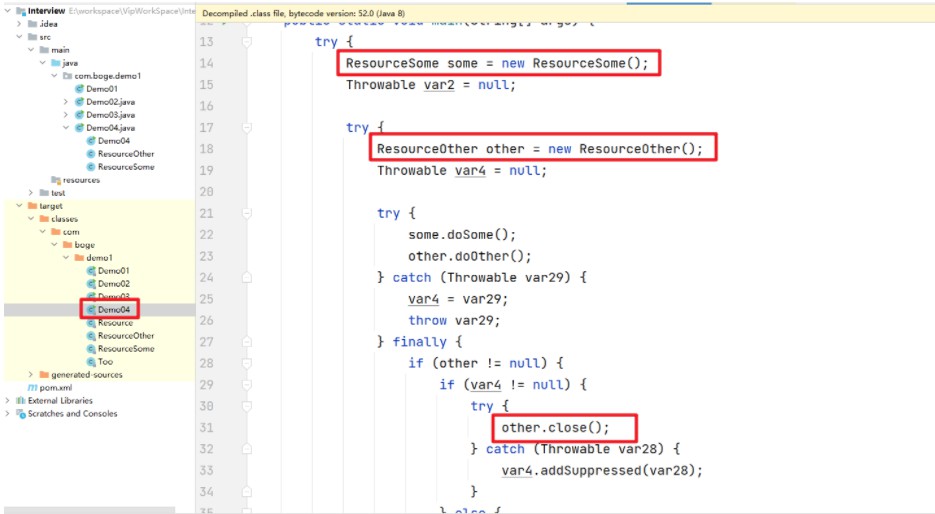Click the Interview module icon
The height and width of the screenshot is (514, 935).
coord(21,11)
